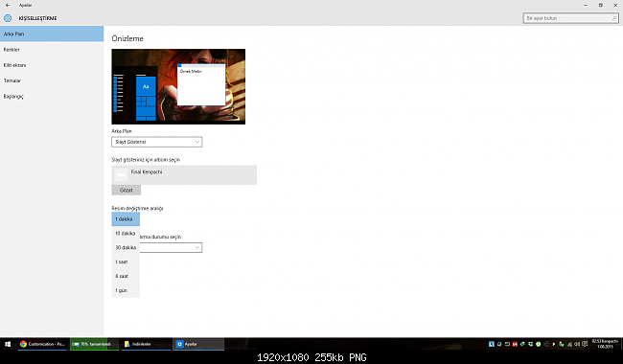623x364 pixels.
Task: Select the Final Kenpachi album entry
Action: point(184,175)
